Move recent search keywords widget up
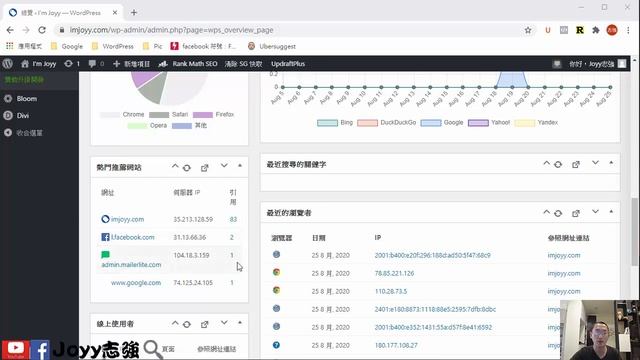 tap(547, 163)
